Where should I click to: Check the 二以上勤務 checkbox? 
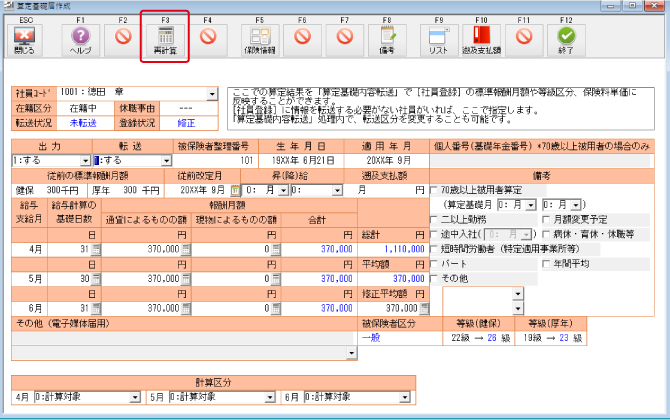coord(435,220)
